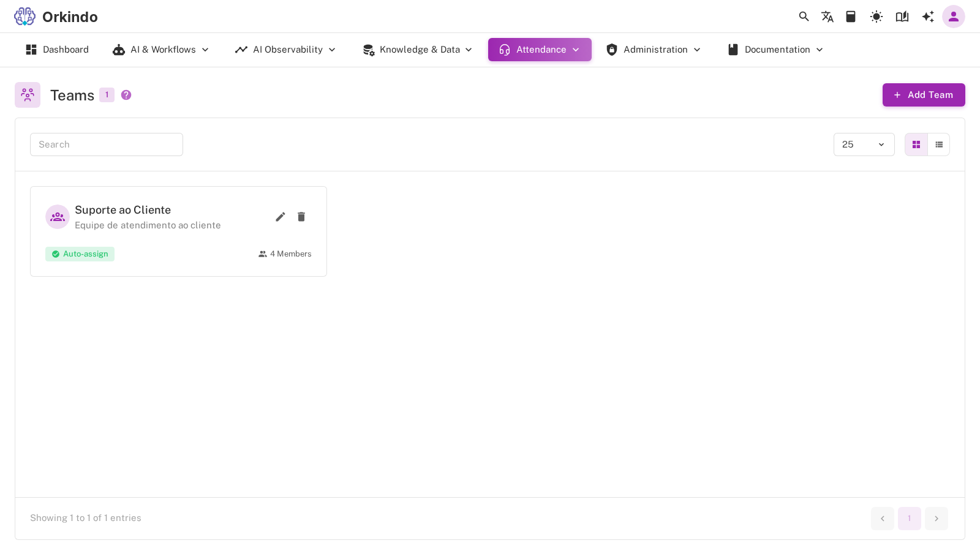
Task: Open the Teams help question icon
Action: tap(126, 95)
